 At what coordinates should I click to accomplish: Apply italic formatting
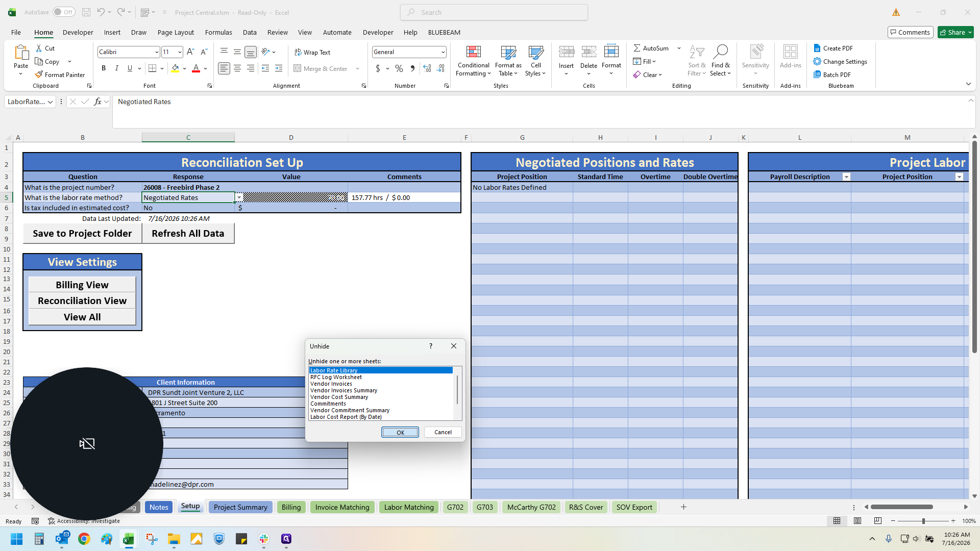[x=117, y=68]
